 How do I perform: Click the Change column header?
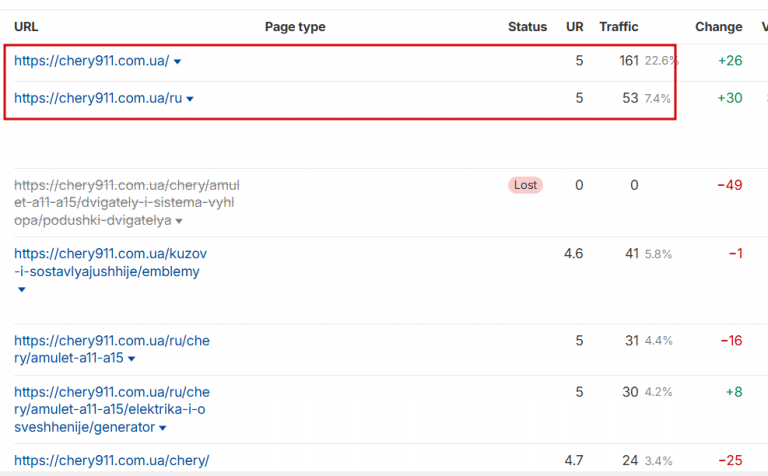718,27
